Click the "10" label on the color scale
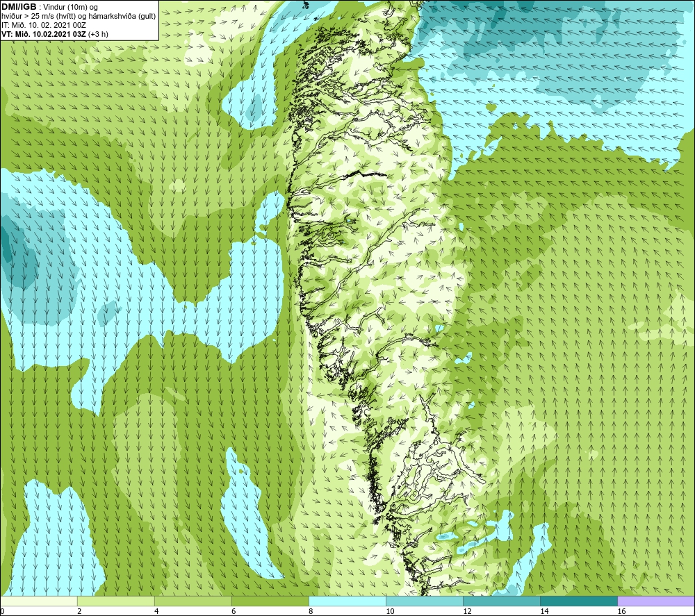695x616 pixels. click(x=390, y=612)
